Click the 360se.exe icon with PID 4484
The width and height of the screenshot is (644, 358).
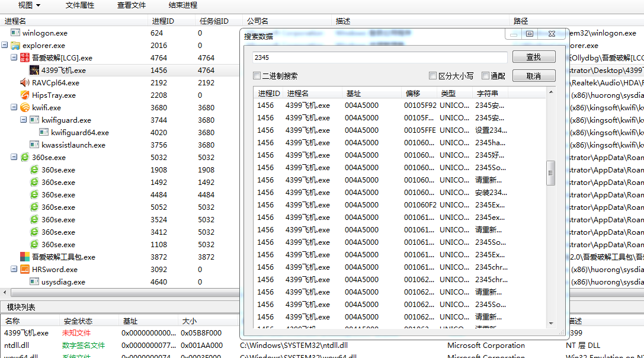(34, 194)
